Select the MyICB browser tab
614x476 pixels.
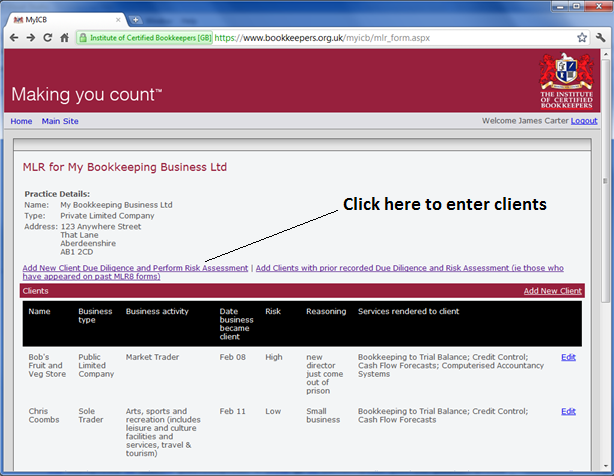point(65,20)
